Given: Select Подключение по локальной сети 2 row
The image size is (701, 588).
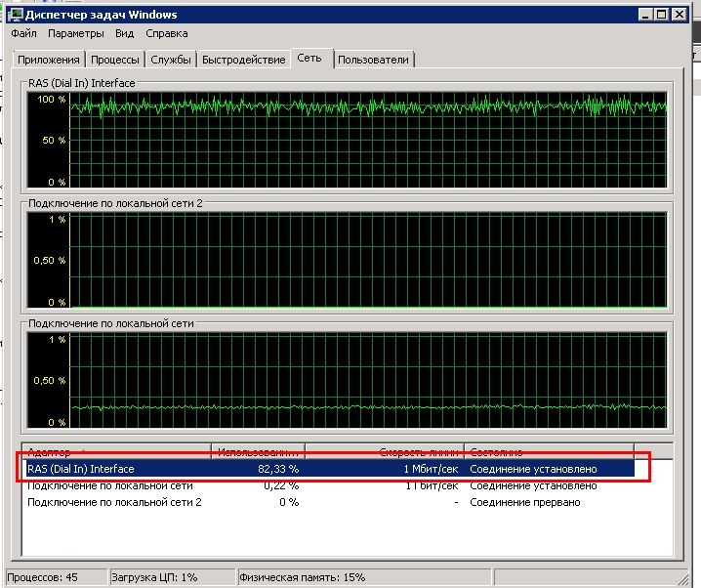Looking at the screenshot, I should tap(330, 502).
